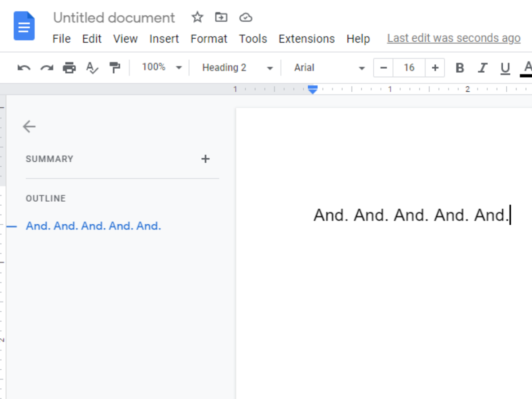Viewport: 532px width, 399px height.
Task: Toggle underline formatting
Action: pyautogui.click(x=505, y=67)
